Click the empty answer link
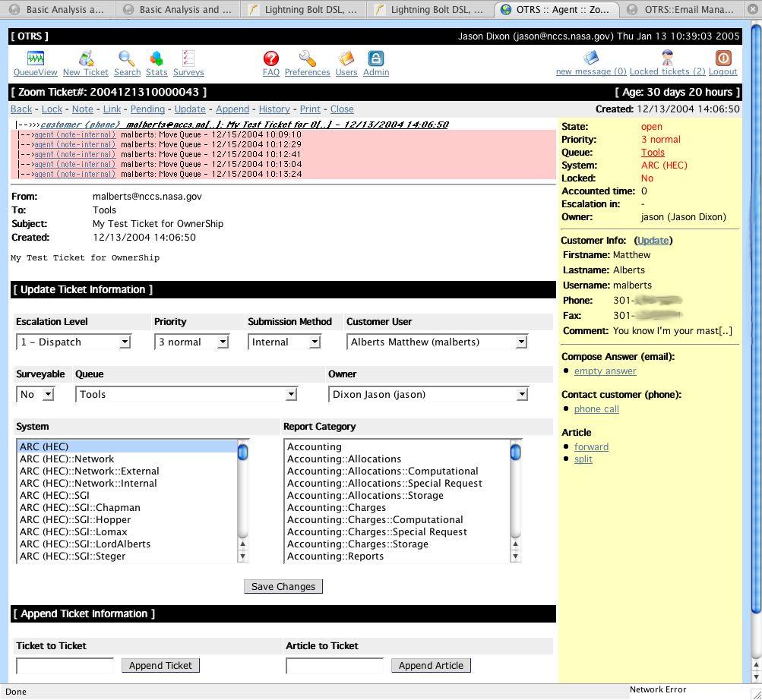 click(605, 371)
